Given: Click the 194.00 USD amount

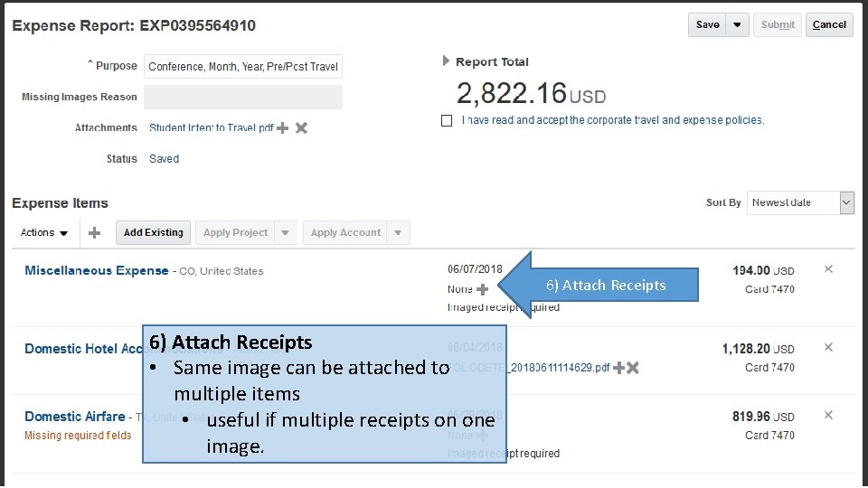Looking at the screenshot, I should [x=763, y=270].
